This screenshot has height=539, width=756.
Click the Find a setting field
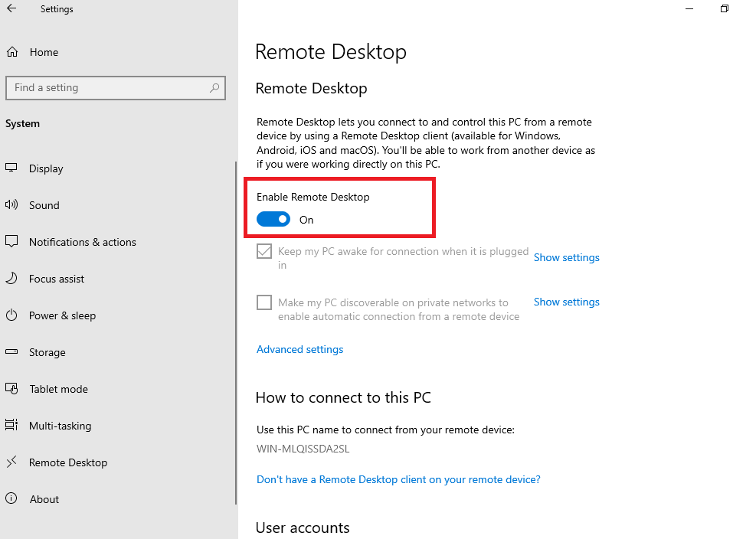(116, 88)
